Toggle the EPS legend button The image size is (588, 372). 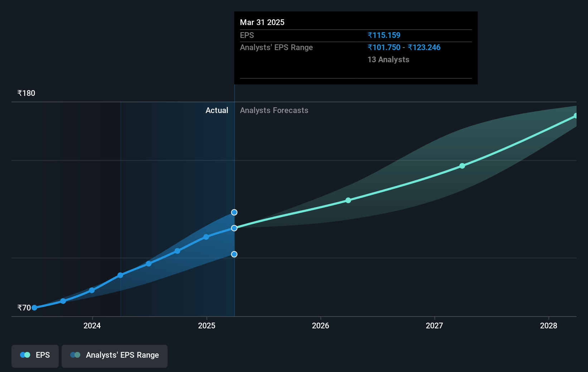coord(35,356)
